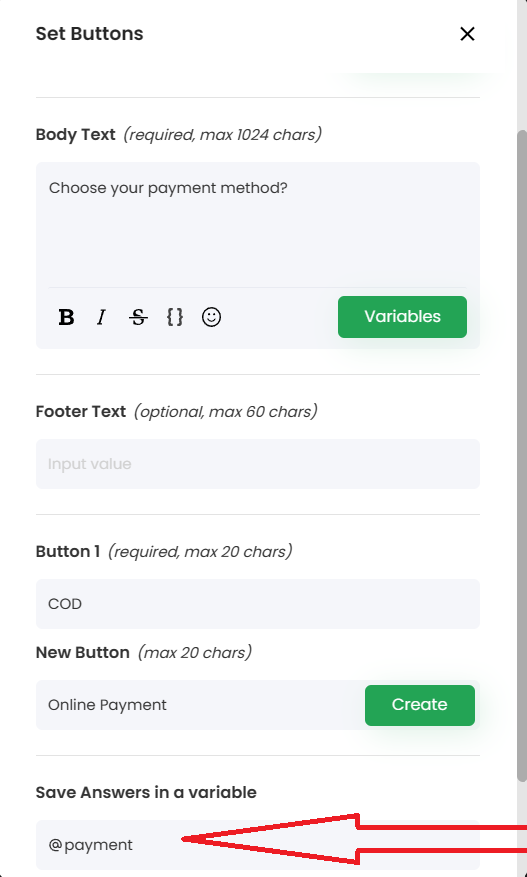Close the Set Buttons panel
This screenshot has width=527, height=877.
467,34
